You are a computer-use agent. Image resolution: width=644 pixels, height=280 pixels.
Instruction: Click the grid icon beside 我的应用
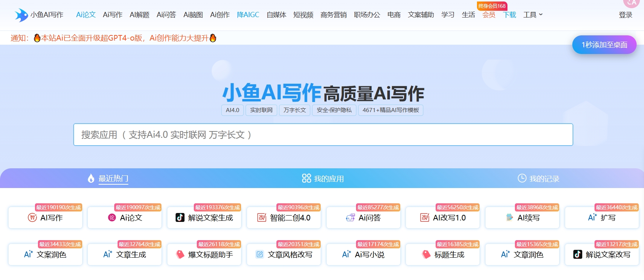click(x=307, y=178)
